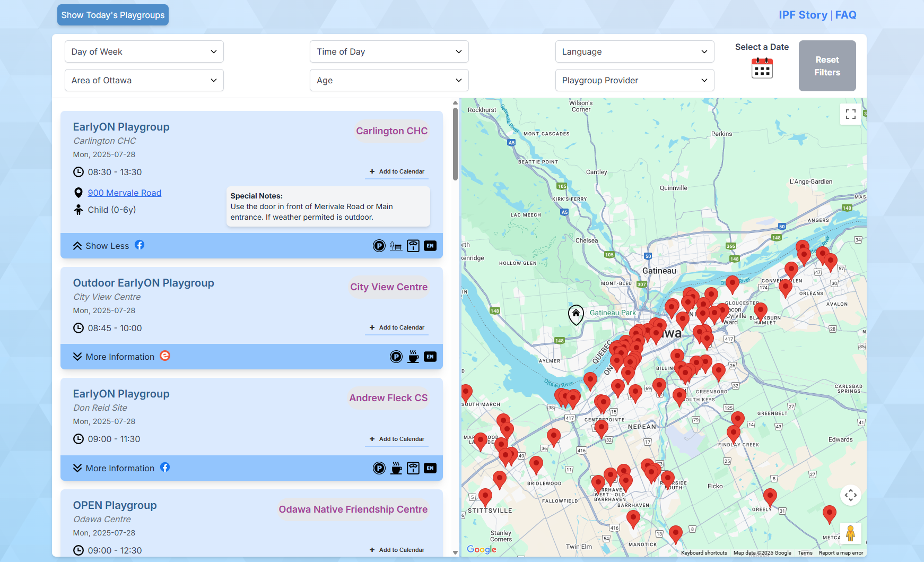Click the map pin above Manotick
924x562 pixels.
click(676, 534)
